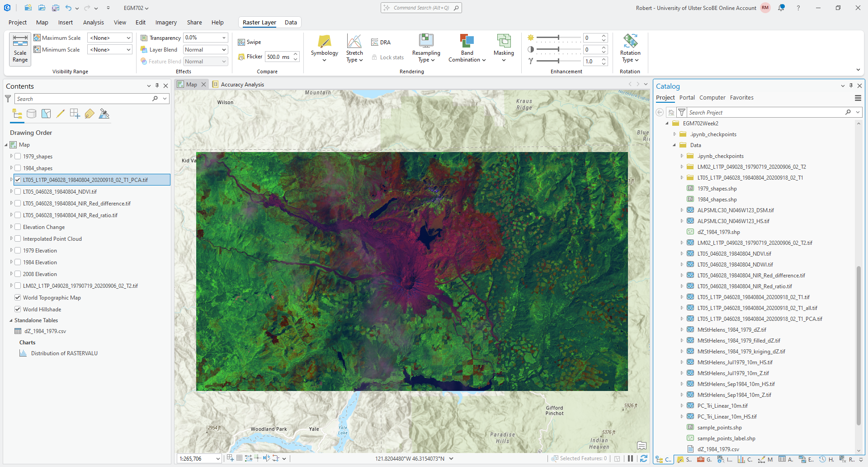The width and height of the screenshot is (868, 467).
Task: Open the map scale dropdown 1:265,706
Action: [217, 459]
